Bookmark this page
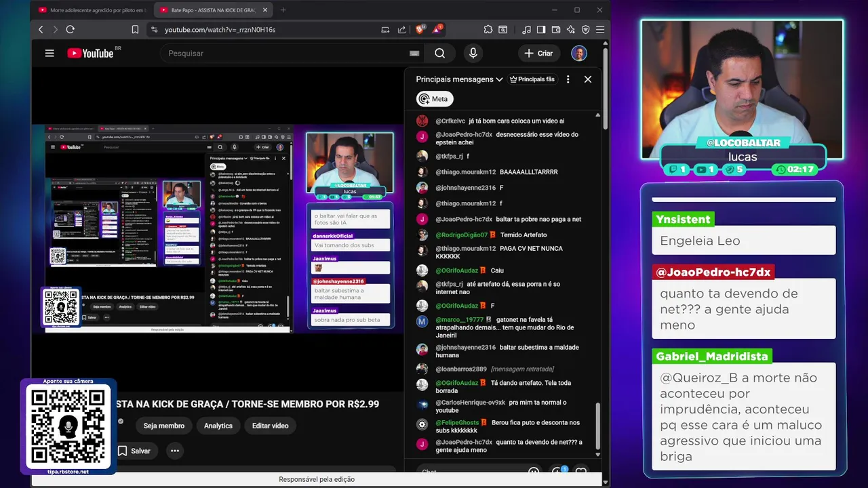 pos(135,30)
